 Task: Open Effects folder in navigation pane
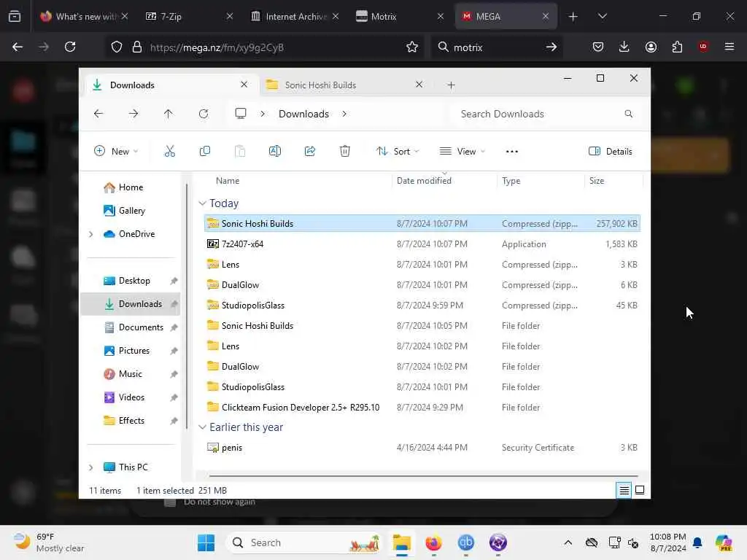131,421
